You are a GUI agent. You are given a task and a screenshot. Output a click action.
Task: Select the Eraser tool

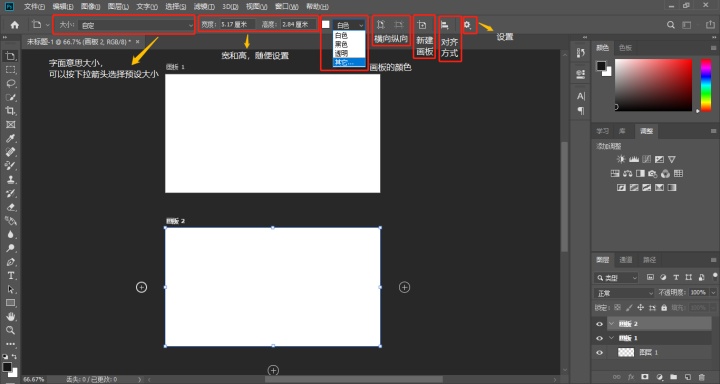(x=10, y=207)
